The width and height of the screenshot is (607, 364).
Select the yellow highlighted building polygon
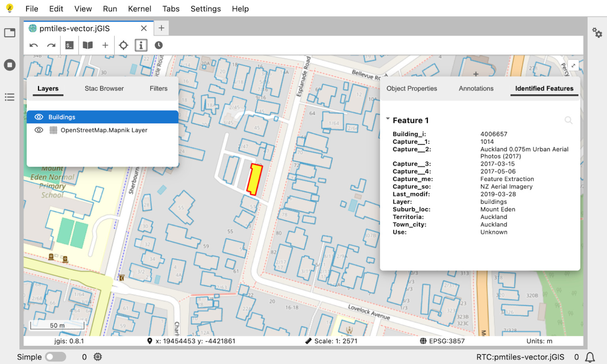point(254,180)
